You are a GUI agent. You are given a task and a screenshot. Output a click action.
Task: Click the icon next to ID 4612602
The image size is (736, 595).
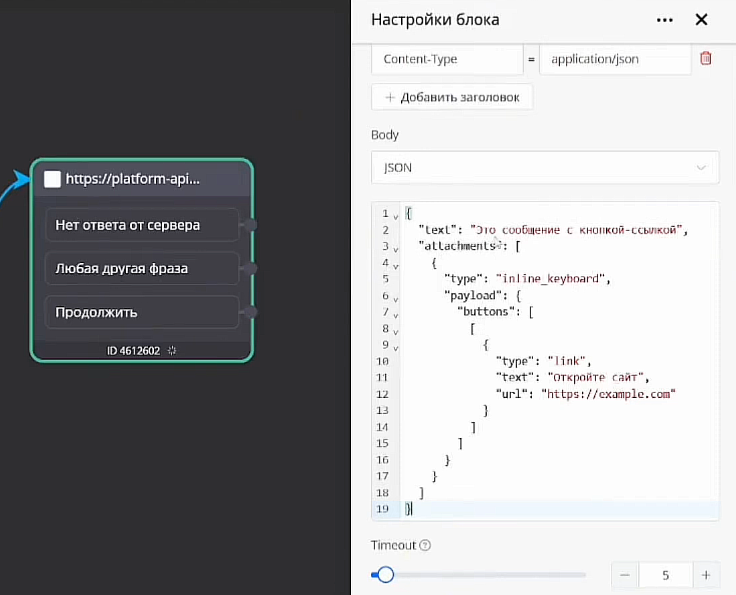pos(172,351)
